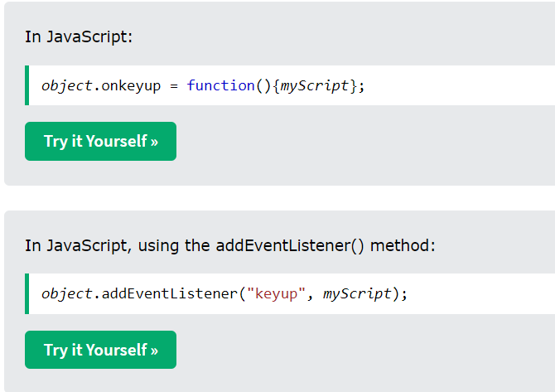555x392 pixels.
Task: Click addEventListener in the second code line
Action: 170,294
